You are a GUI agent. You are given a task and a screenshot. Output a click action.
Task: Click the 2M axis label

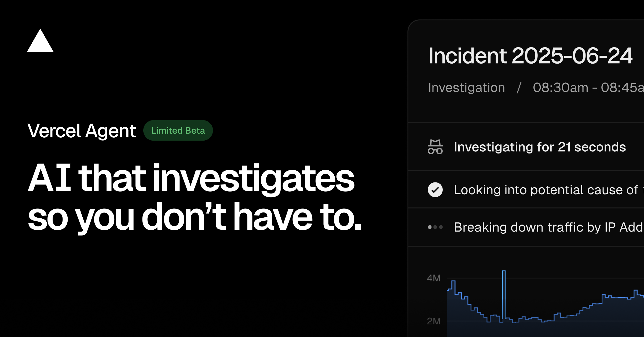434,321
